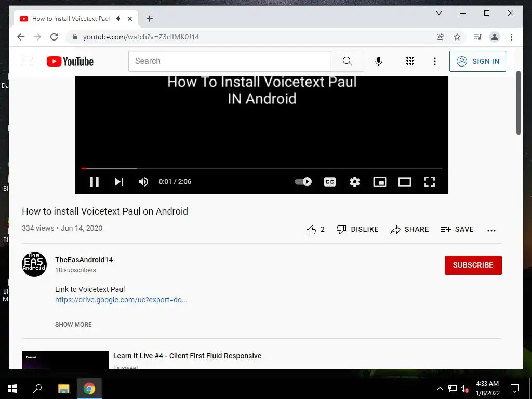Open the Windows Start menu
This screenshot has width=532, height=399.
(12, 389)
